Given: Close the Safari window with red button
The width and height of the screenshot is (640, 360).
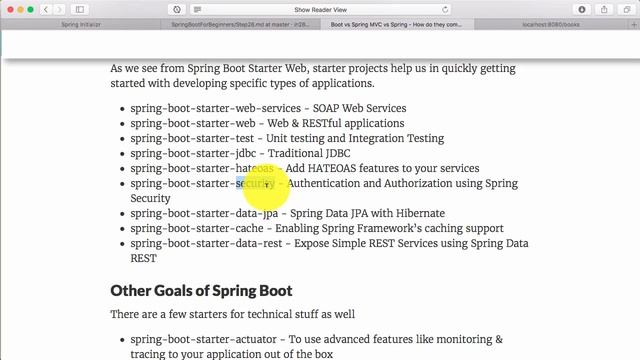Looking at the screenshot, I should pos(11,9).
